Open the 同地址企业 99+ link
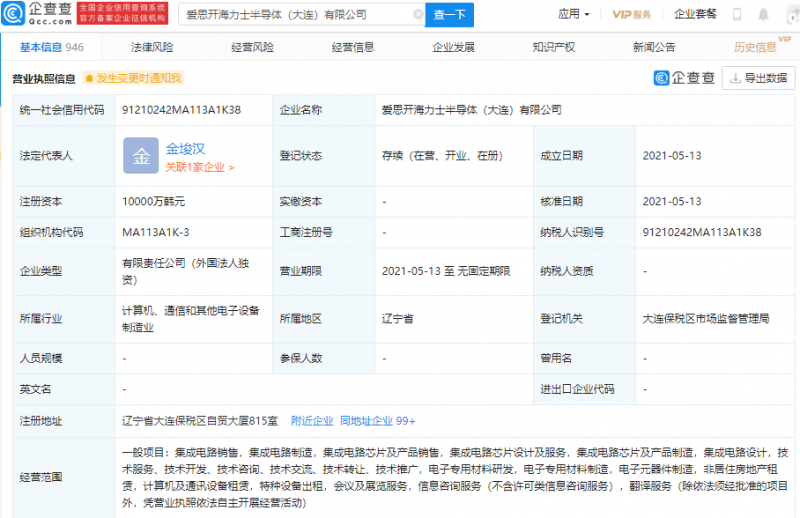 click(377, 420)
